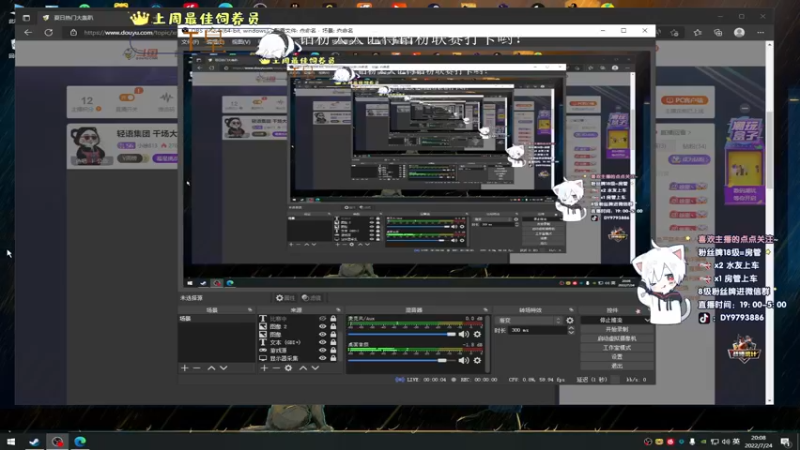Pop out the 混音器 dock panel icon
This screenshot has height=450, width=800.
coord(485,310)
